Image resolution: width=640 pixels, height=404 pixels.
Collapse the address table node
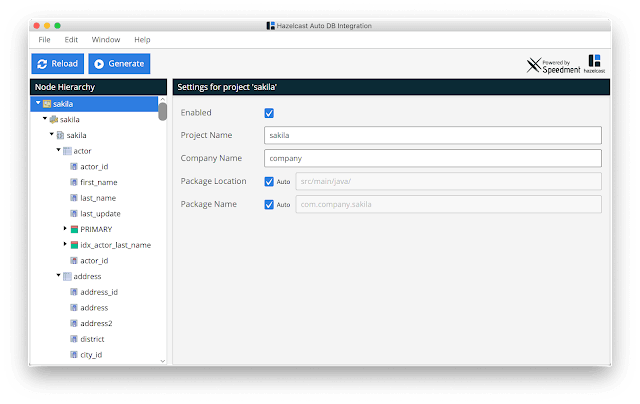pos(58,275)
